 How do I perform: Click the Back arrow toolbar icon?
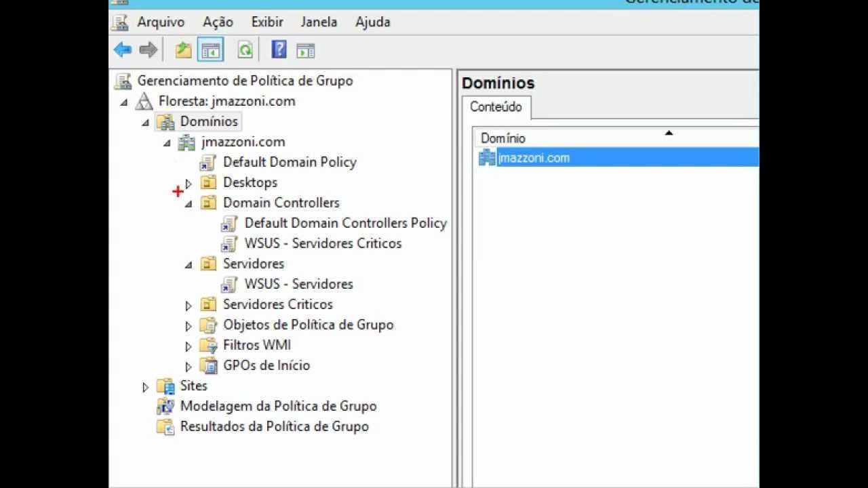(123, 49)
